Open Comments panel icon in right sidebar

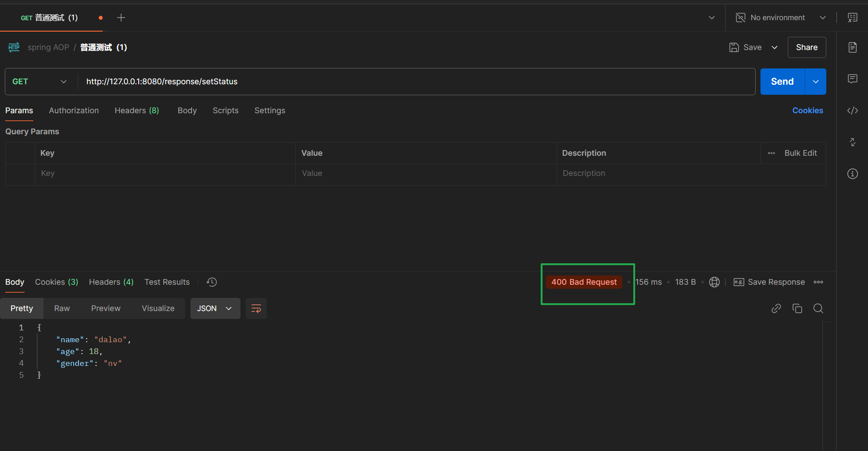tap(852, 79)
